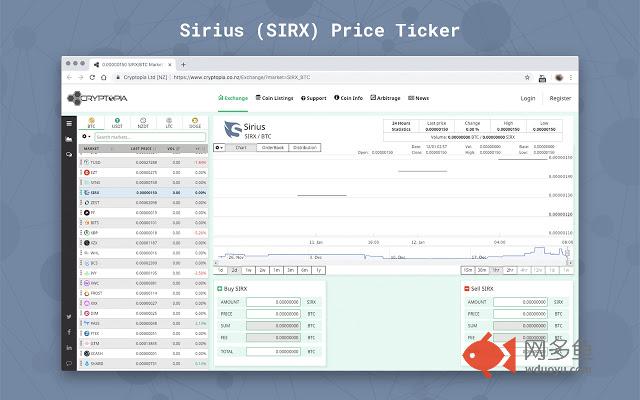Screen dimensions: 640x400
Task: Select the 2d chart range button
Action: (234, 270)
